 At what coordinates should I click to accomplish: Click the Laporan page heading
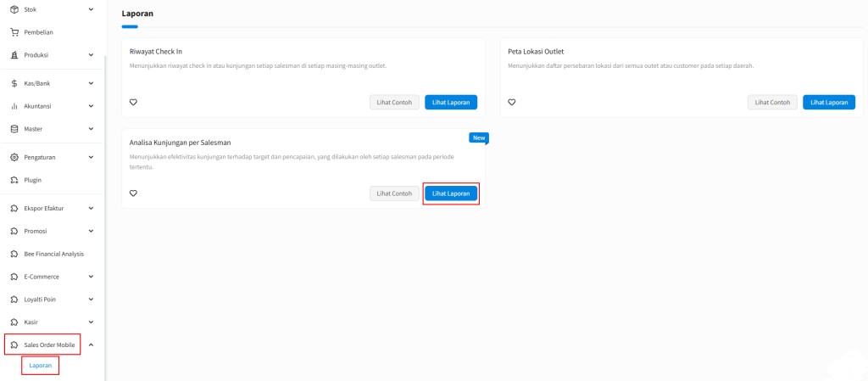point(137,14)
